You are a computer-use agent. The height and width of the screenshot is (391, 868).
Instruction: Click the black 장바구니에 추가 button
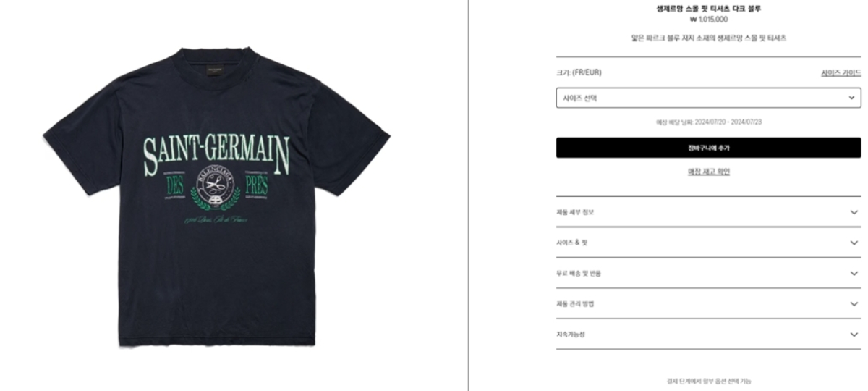pos(708,148)
